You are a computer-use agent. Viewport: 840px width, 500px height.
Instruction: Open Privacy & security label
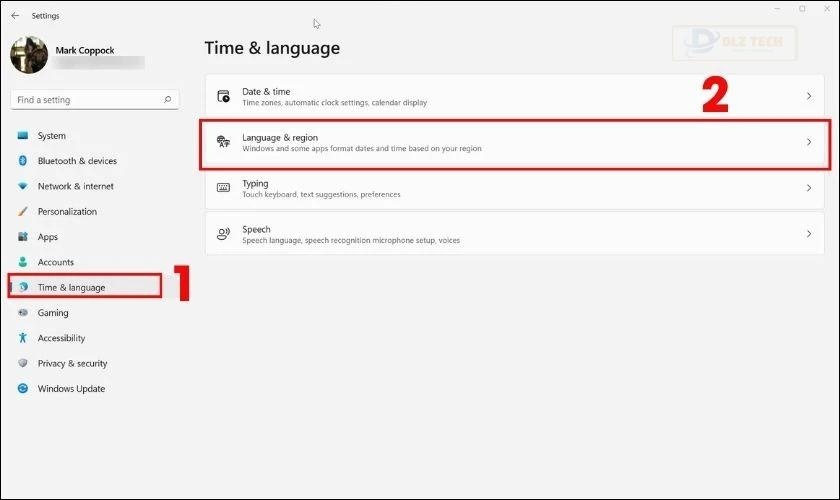coord(72,363)
